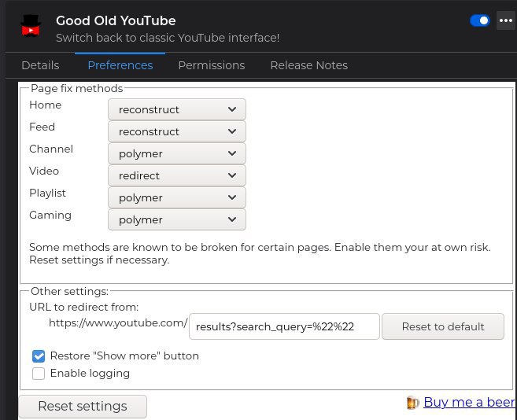This screenshot has height=420, width=517.
Task: Open the Home fix method dropdown
Action: click(x=177, y=109)
